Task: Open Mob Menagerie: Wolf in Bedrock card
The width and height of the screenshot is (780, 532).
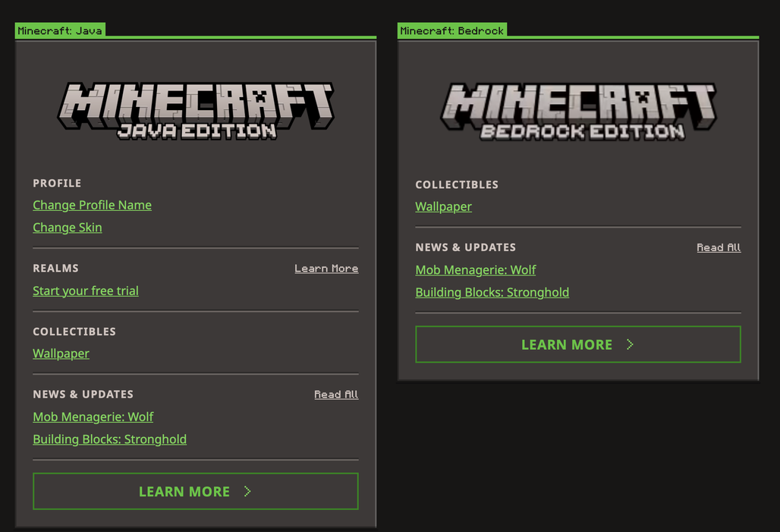Action: tap(476, 269)
